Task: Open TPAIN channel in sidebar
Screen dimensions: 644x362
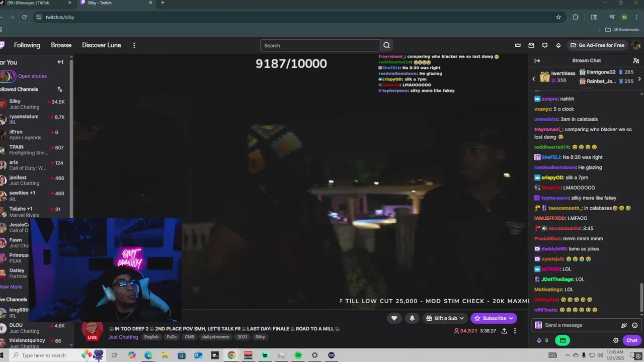Action: pos(35,150)
